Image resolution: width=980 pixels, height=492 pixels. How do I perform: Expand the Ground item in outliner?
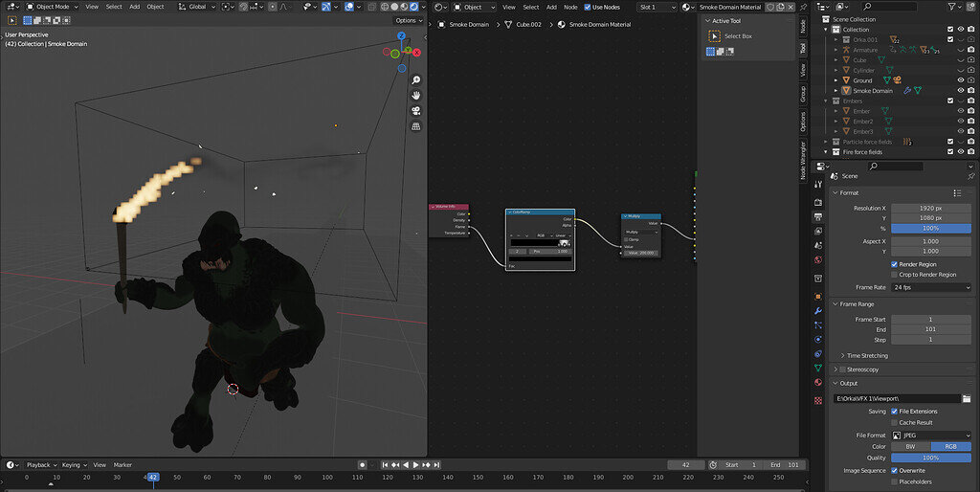coord(836,80)
